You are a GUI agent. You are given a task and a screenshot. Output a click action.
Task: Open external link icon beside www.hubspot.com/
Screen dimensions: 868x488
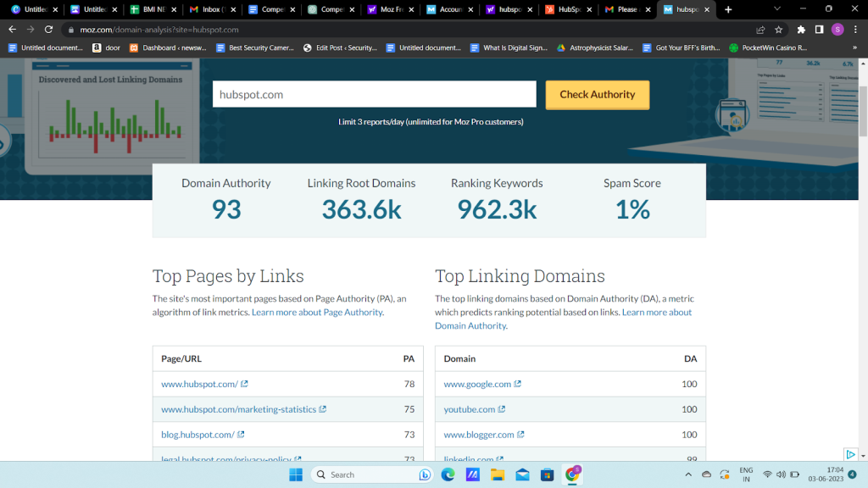(245, 384)
